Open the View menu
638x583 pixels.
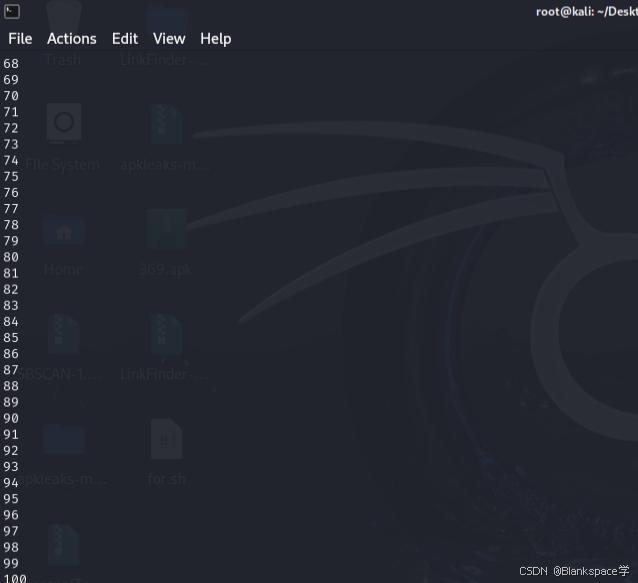169,39
